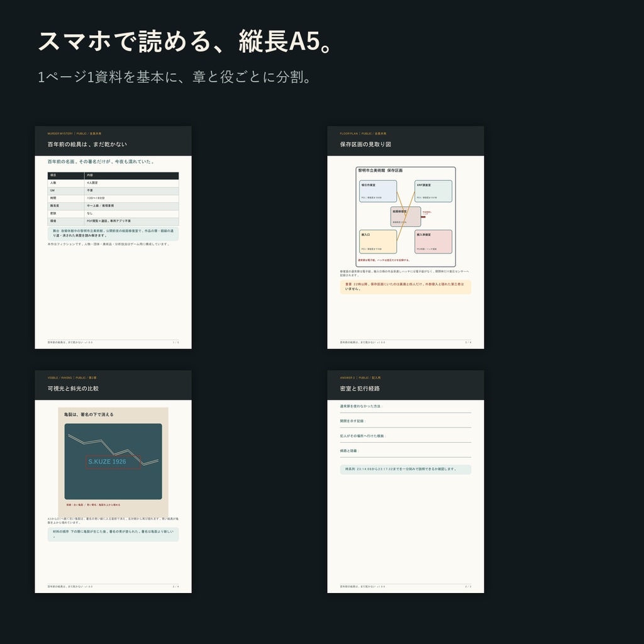Open the 密室と犯行経路 page thumbnail

click(x=406, y=481)
